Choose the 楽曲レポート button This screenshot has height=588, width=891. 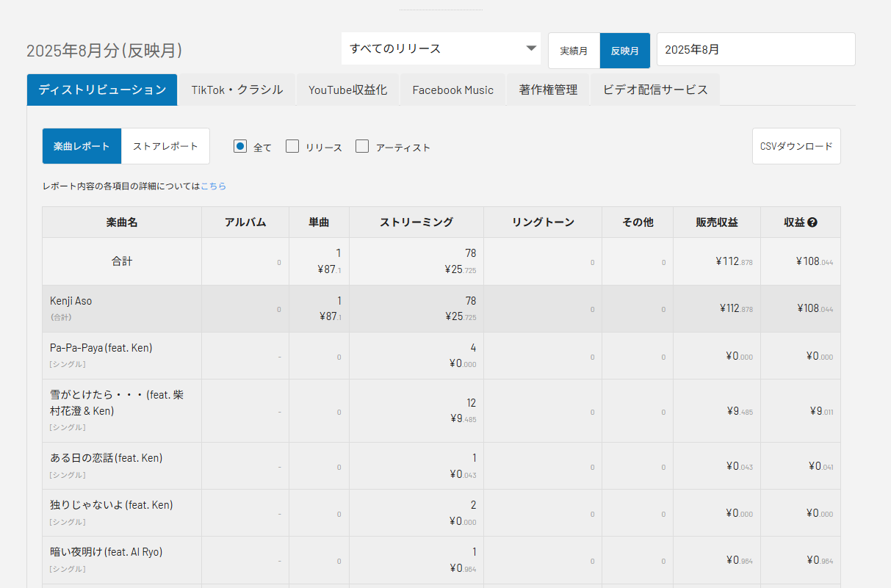(82, 146)
